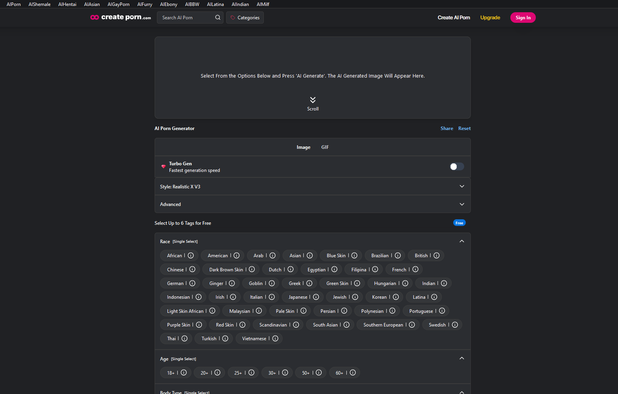Open the AILatina top menu item

pos(215,4)
